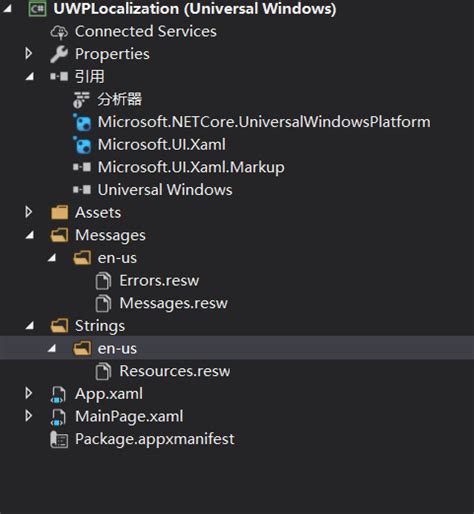Expand the Properties node

pos(29,54)
